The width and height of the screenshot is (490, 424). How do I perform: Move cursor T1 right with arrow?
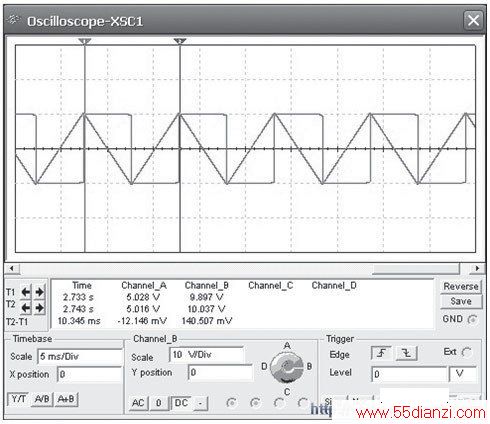(40, 292)
